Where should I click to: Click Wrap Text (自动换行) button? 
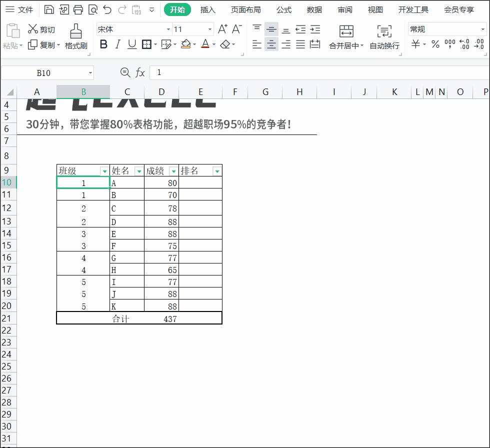point(384,37)
